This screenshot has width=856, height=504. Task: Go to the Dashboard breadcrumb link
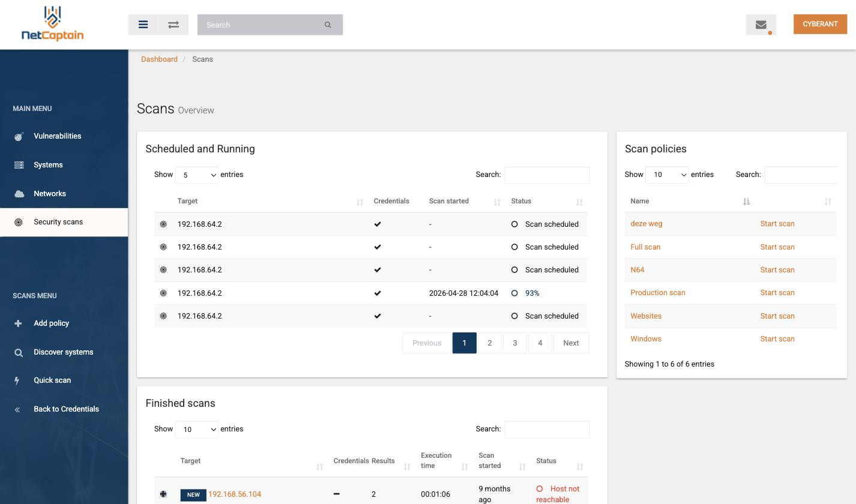pos(159,59)
